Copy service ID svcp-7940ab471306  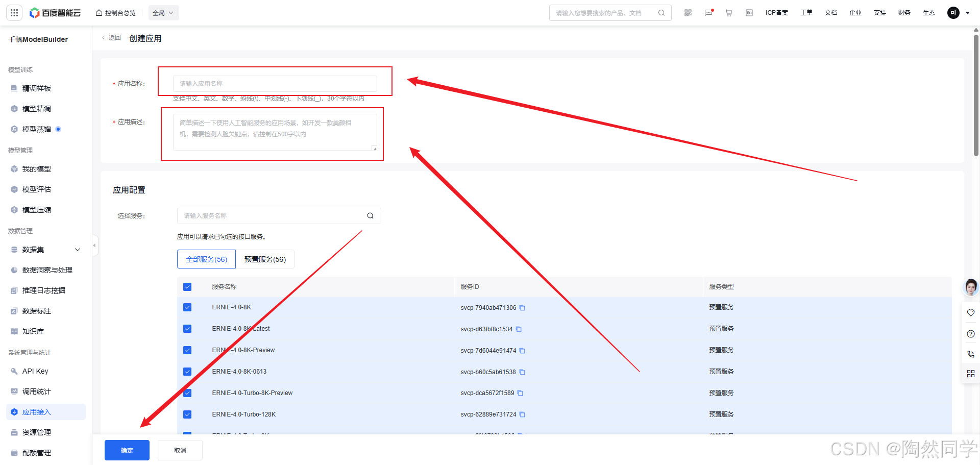pyautogui.click(x=522, y=308)
